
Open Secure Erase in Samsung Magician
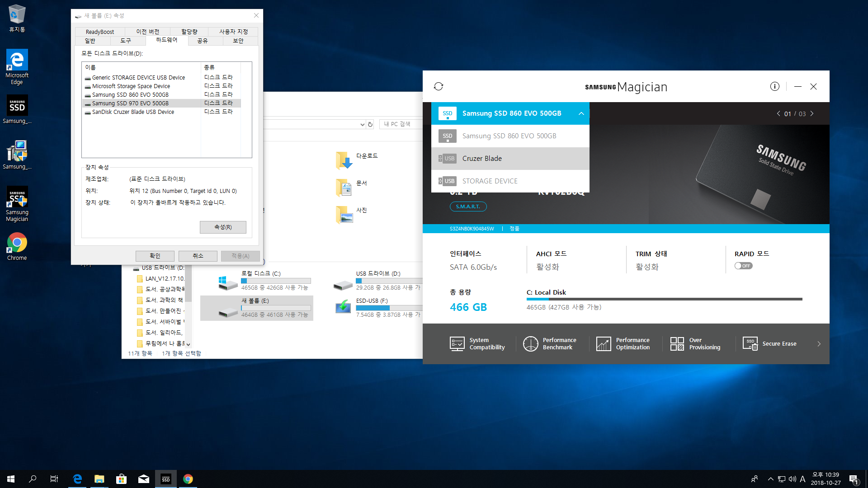769,344
